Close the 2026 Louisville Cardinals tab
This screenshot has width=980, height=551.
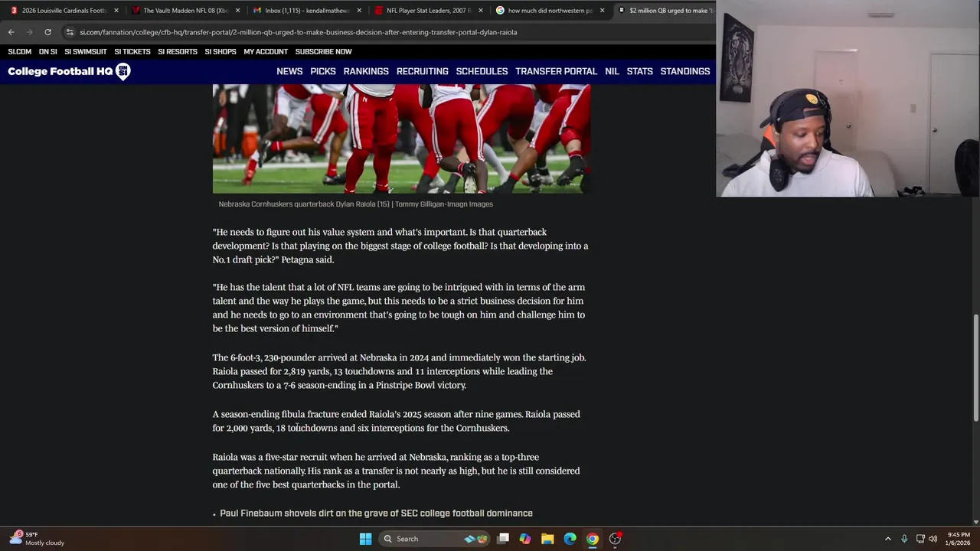tap(116, 11)
